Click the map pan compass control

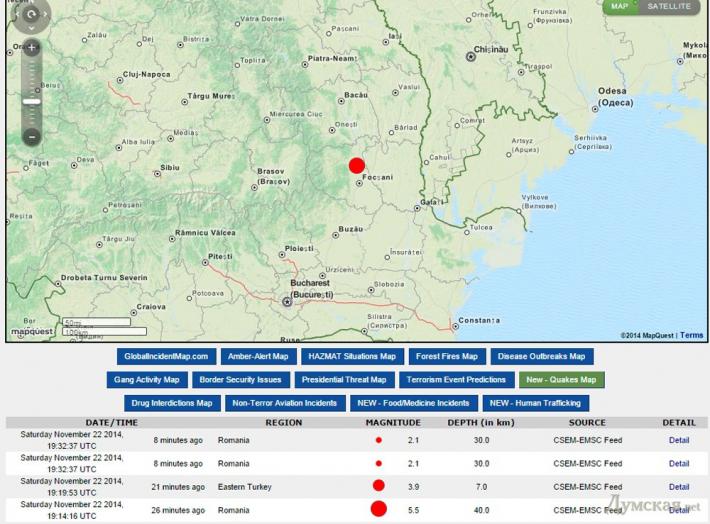pos(33,13)
